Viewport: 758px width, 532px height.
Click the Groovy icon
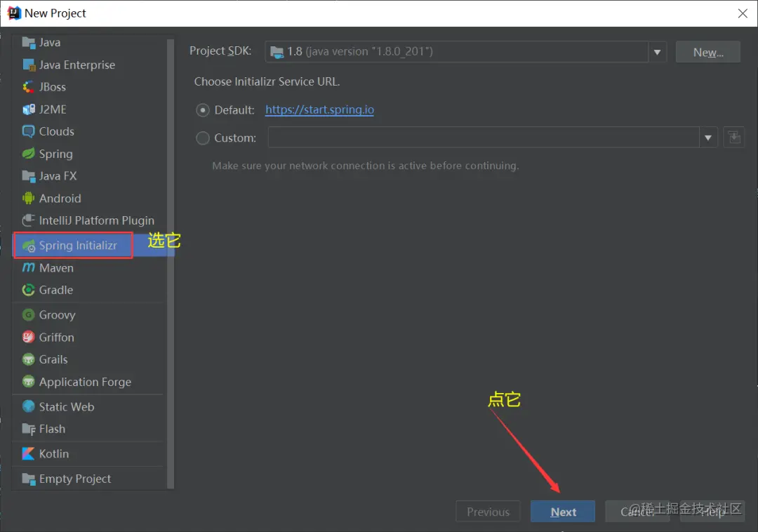coord(29,315)
